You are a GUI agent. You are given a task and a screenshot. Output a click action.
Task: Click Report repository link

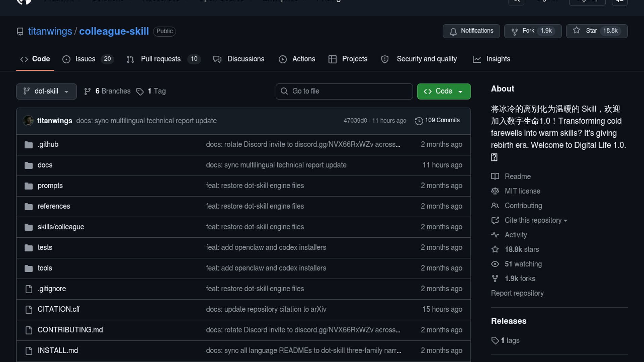(x=517, y=293)
